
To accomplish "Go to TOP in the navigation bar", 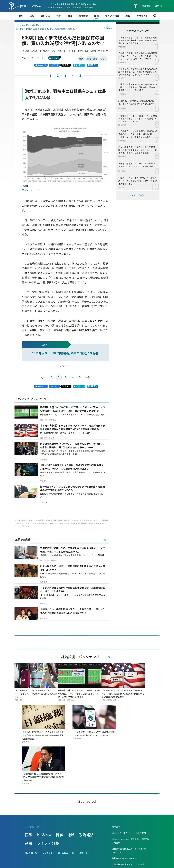I will click(21, 16).
